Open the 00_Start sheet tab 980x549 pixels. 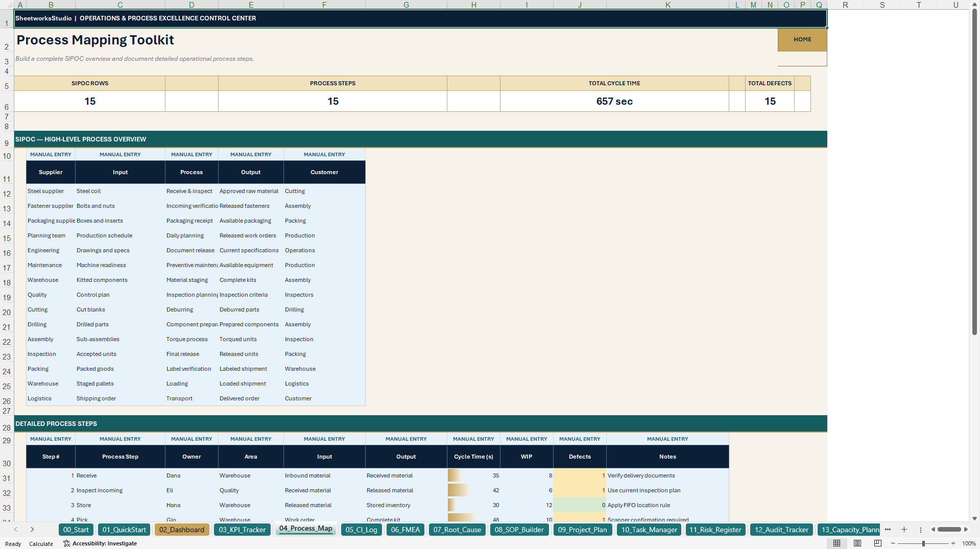tap(76, 530)
